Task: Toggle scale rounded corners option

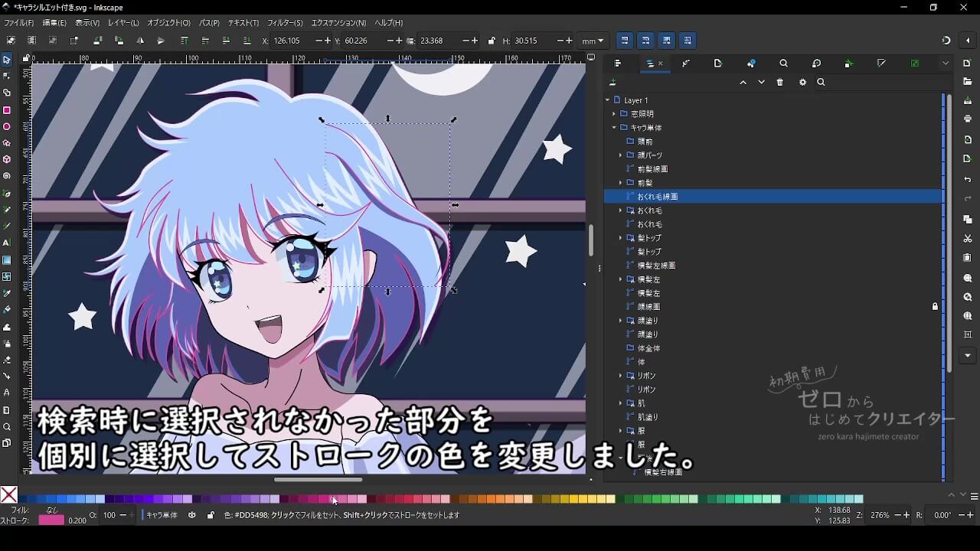Action: 645,41
